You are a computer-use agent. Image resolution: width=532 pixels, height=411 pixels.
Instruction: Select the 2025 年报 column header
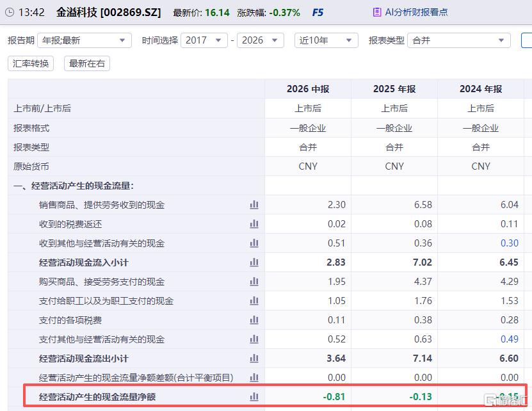(394, 89)
